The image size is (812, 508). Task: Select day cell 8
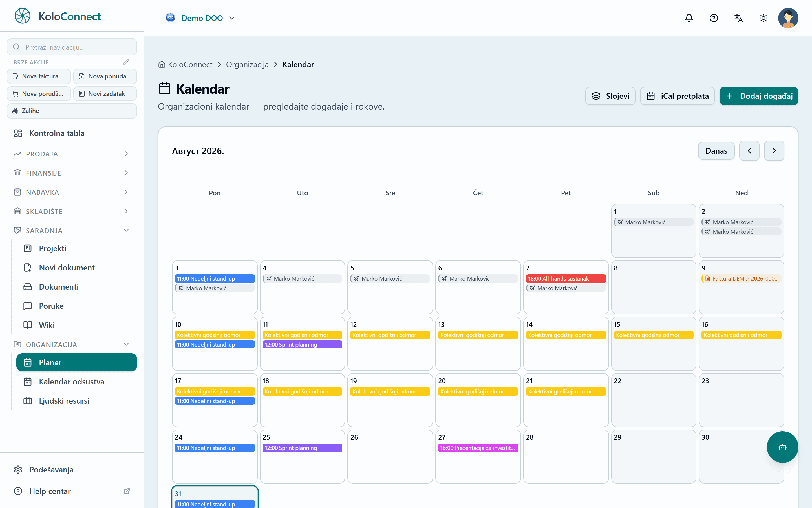click(x=654, y=287)
